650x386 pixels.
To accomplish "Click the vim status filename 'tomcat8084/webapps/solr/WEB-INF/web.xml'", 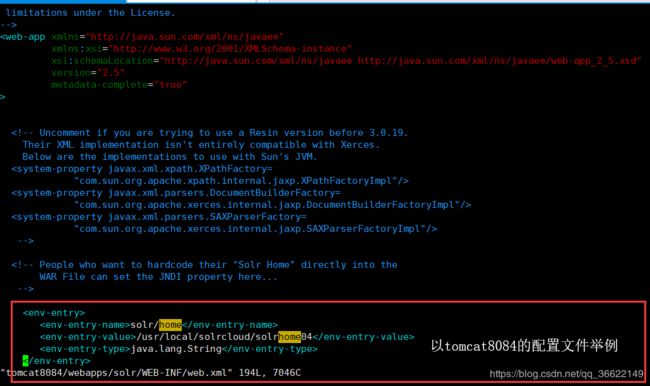I will coord(116,373).
